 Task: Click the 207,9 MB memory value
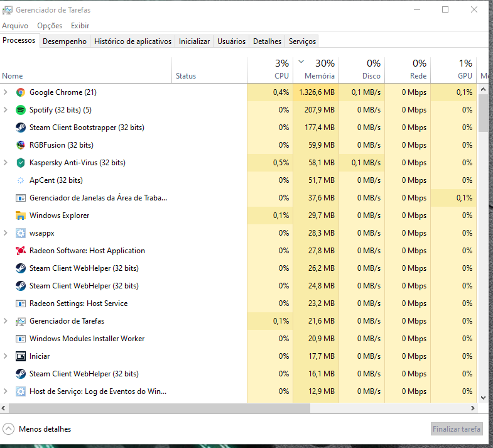point(320,110)
